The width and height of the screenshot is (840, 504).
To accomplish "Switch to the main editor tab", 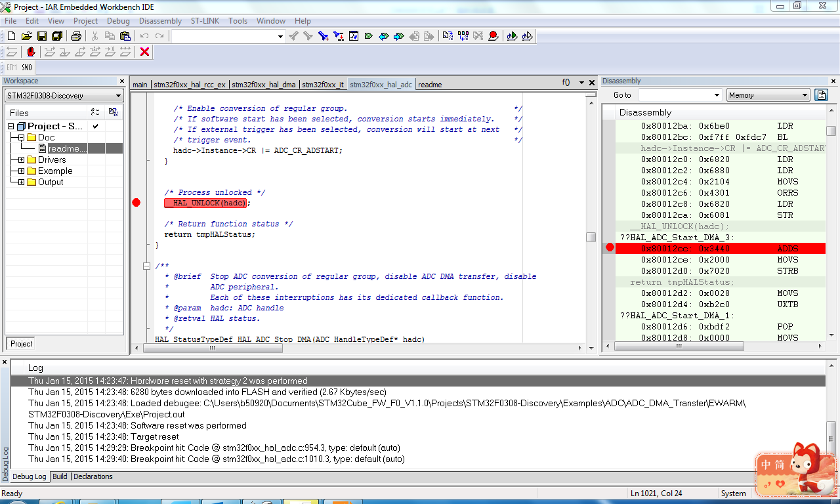I will [140, 85].
